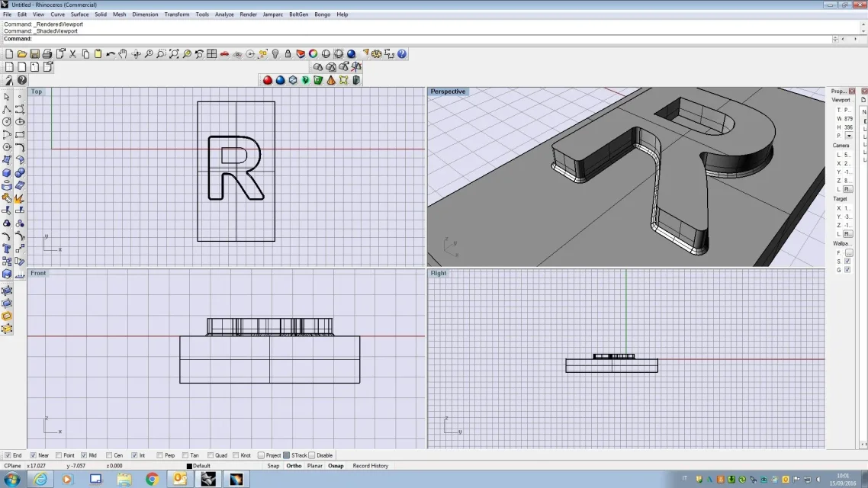Select the Circle tool
This screenshot has width=868, height=488.
coord(7,122)
